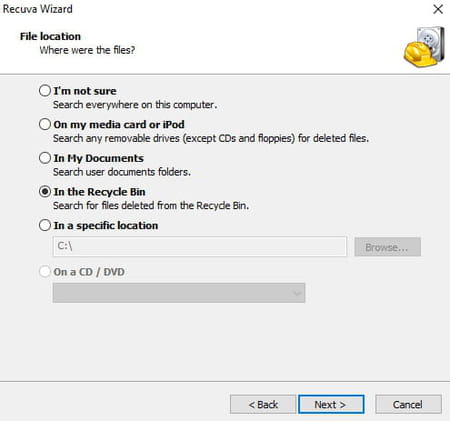
Task: Proceed with the Next > button
Action: pyautogui.click(x=331, y=404)
